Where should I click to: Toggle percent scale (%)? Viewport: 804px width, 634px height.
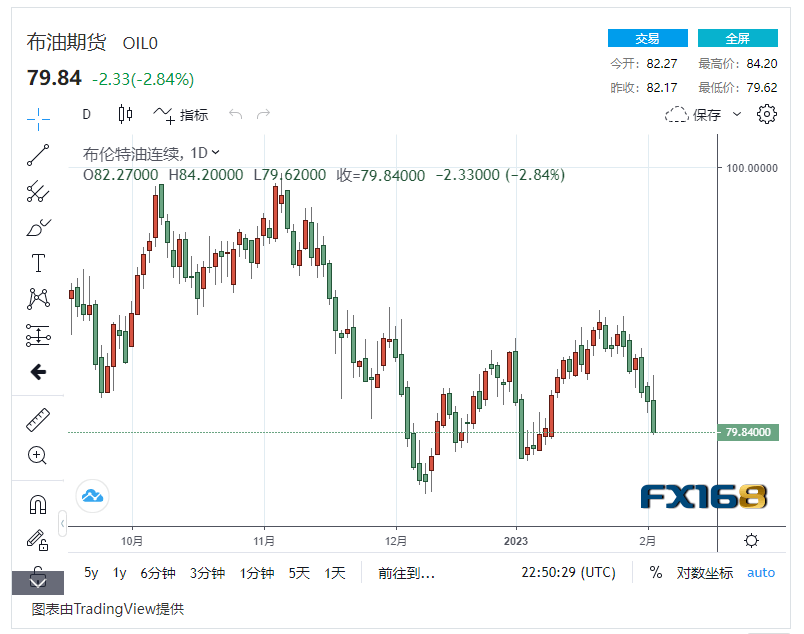click(x=656, y=572)
